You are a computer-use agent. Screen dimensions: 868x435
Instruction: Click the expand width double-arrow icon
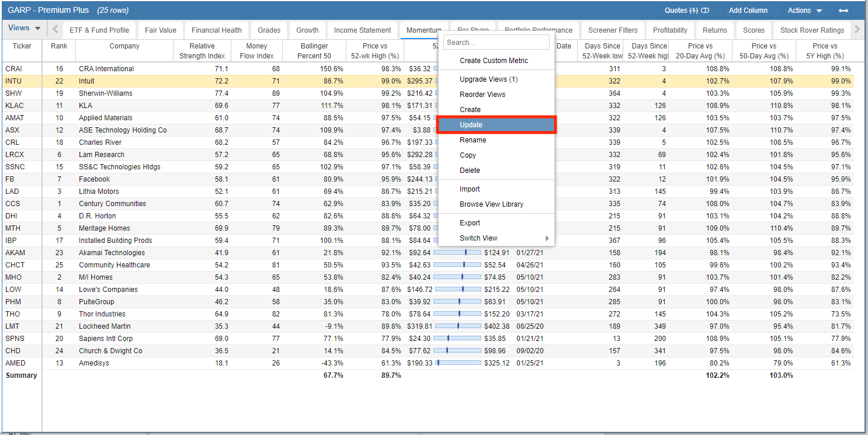pos(843,11)
